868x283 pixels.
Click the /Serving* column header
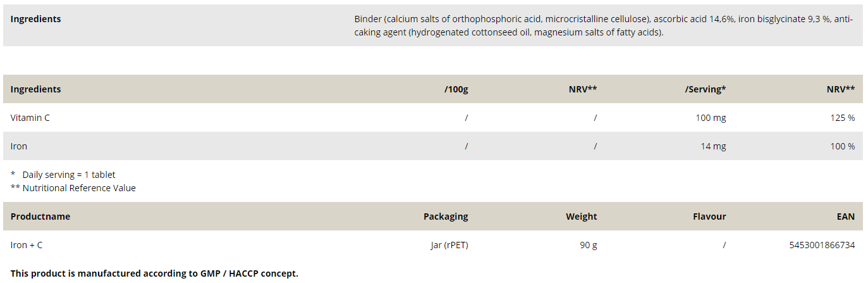[x=705, y=89]
